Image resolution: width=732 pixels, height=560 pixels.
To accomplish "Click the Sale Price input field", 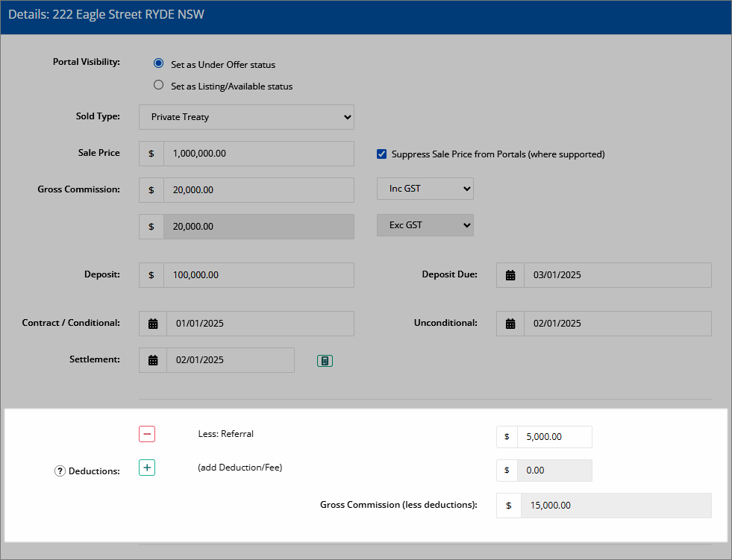I will point(259,154).
